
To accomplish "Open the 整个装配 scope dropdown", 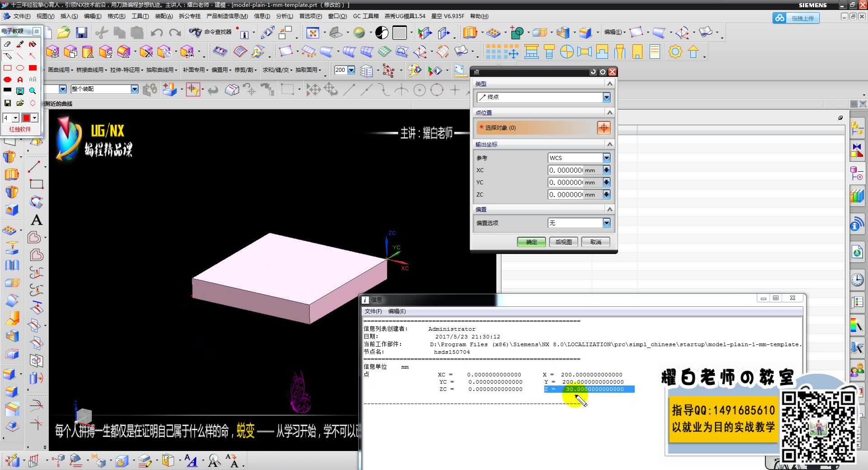I will (x=134, y=89).
